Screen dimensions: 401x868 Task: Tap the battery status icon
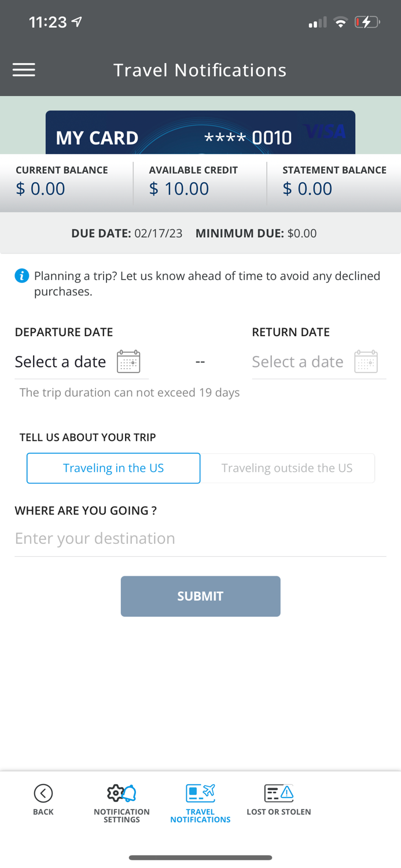click(x=367, y=23)
